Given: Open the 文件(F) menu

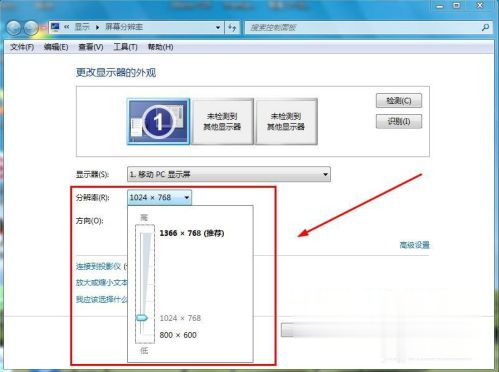Looking at the screenshot, I should coord(22,47).
